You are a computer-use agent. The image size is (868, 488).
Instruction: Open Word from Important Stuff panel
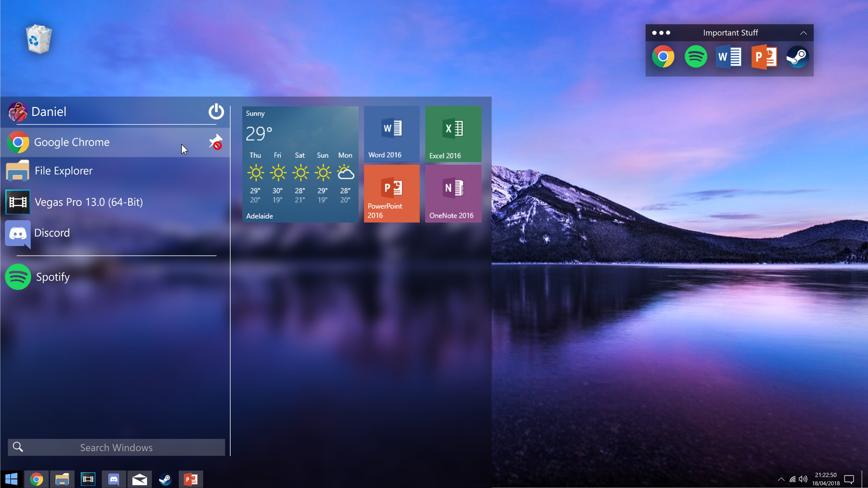(729, 57)
